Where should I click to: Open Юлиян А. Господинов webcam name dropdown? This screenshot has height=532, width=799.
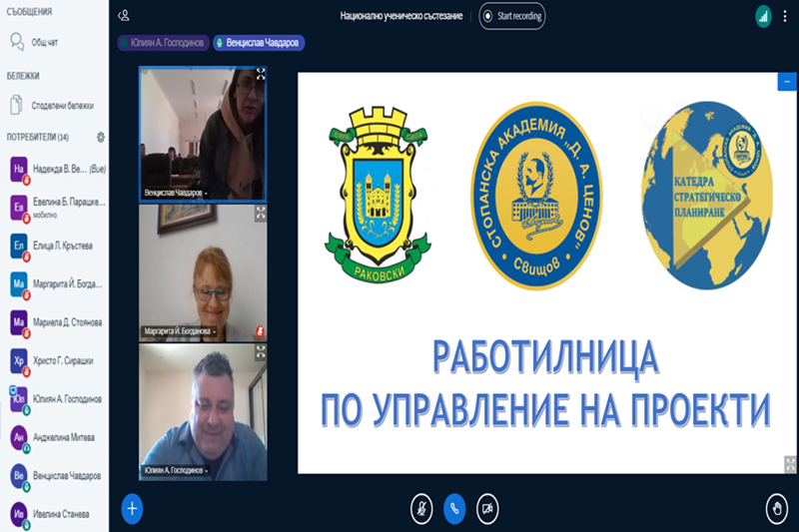tap(176, 470)
